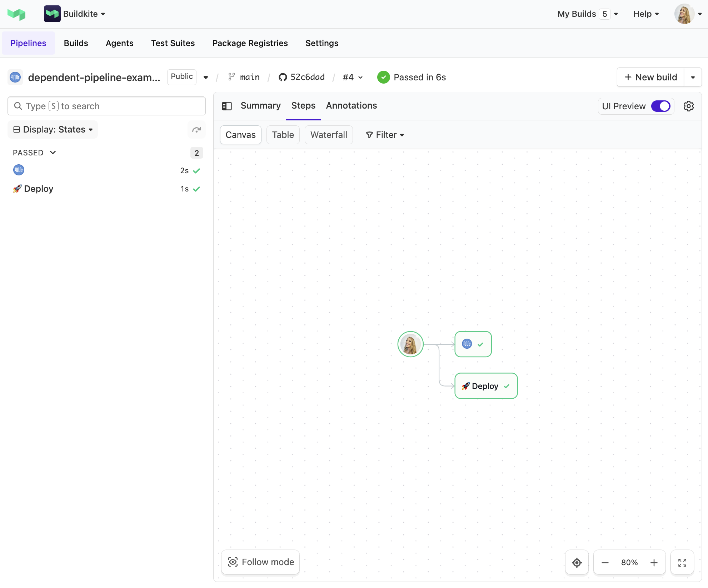Zoom out with the minus icon
Viewport: 708px width, 588px height.
pos(605,563)
